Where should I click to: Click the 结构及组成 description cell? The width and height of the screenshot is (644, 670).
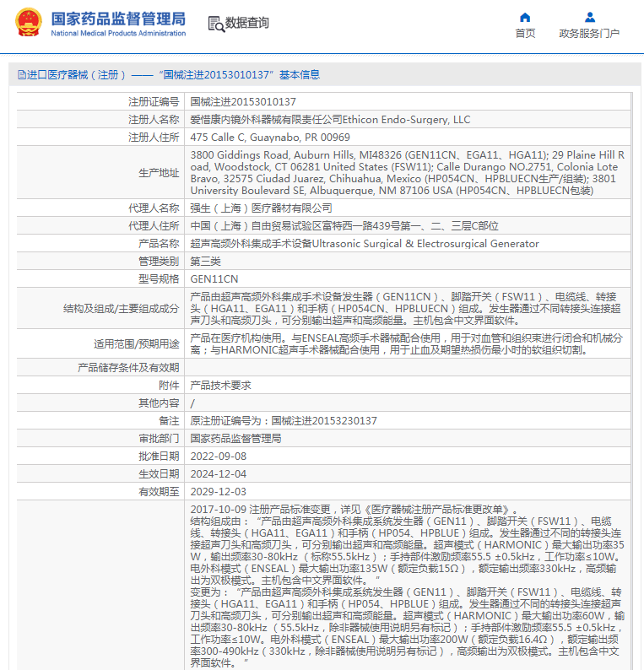(x=408, y=309)
